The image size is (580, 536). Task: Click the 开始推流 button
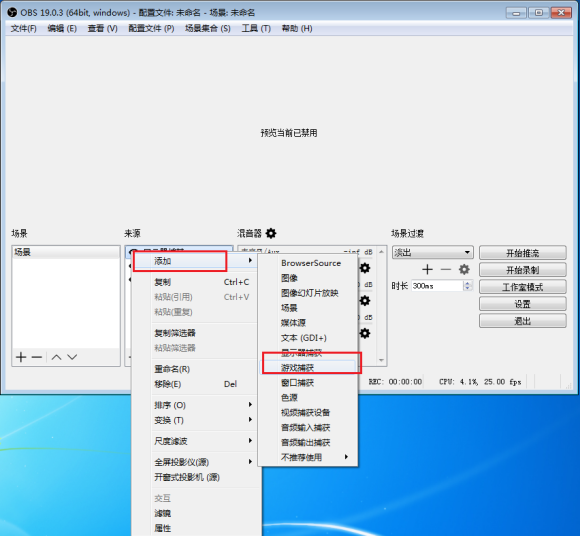point(522,253)
